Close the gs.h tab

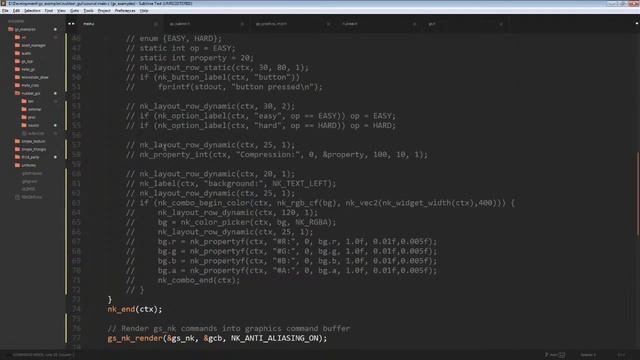pyautogui.click(x=501, y=24)
